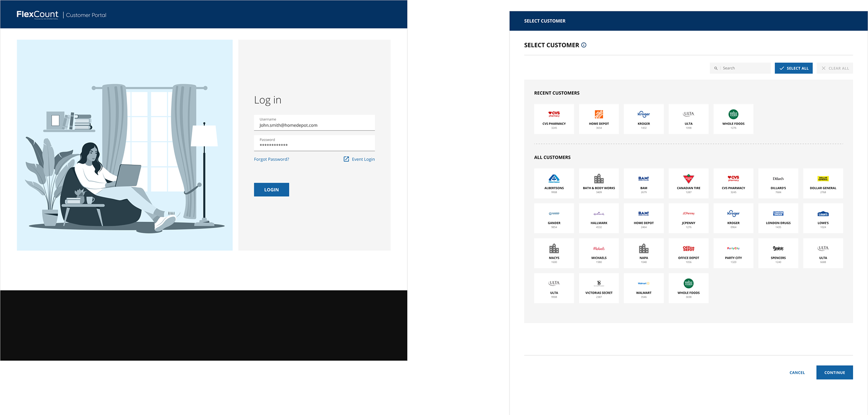
Task: Select CVS Pharmacy under All Customers
Action: coord(733,183)
